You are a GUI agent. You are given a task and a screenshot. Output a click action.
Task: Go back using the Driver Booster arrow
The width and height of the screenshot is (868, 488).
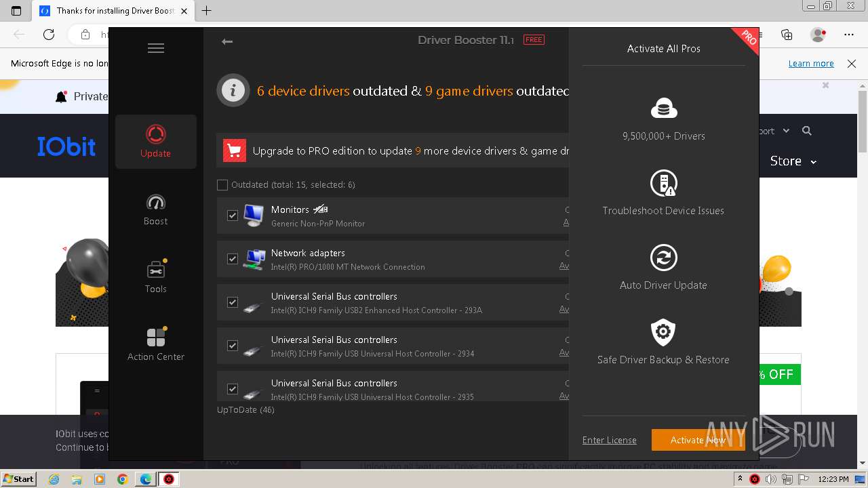click(227, 42)
